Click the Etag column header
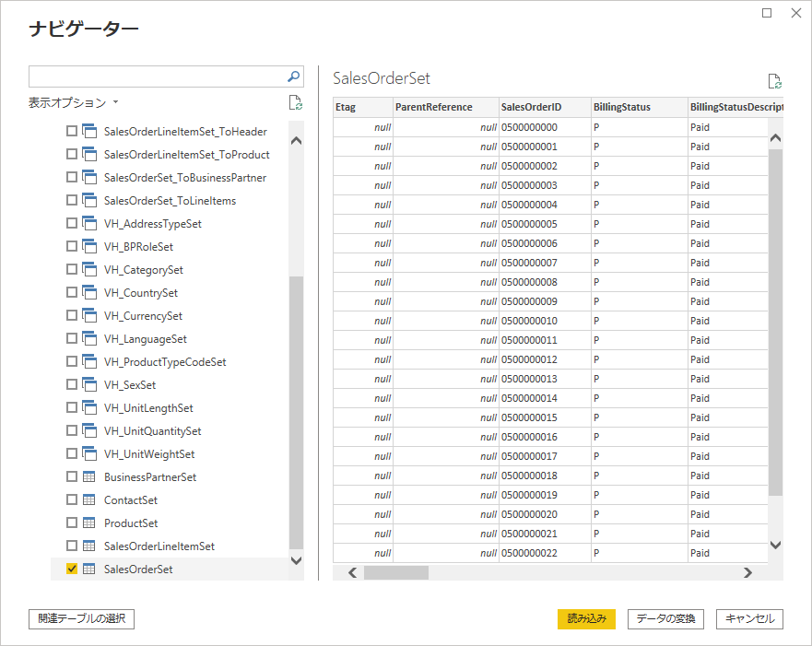812x646 pixels. (x=363, y=107)
